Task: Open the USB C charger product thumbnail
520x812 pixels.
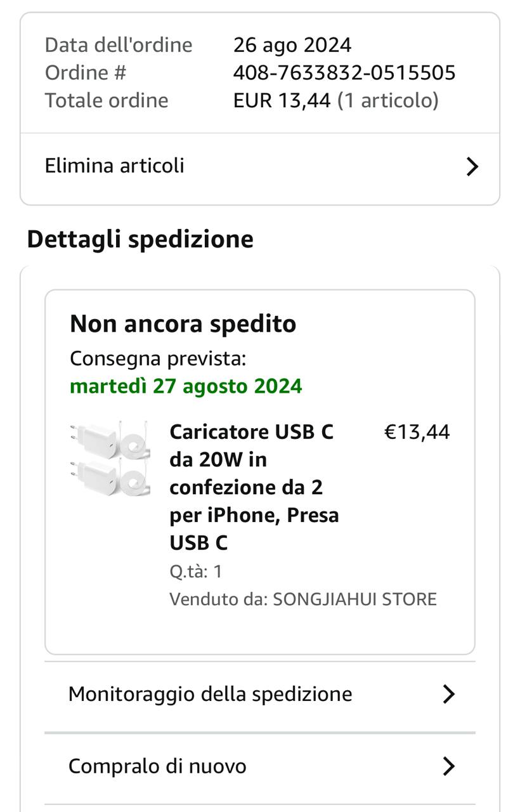Action: click(x=109, y=459)
